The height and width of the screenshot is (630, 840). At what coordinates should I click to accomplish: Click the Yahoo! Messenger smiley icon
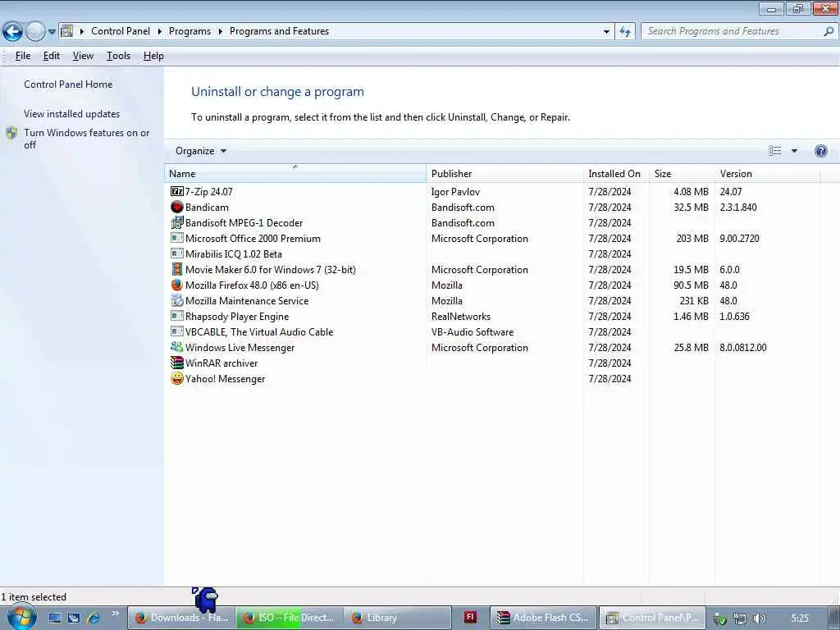coord(177,378)
